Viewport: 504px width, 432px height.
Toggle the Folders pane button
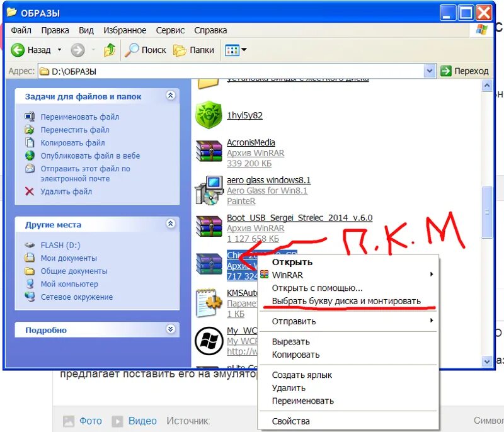(x=193, y=50)
